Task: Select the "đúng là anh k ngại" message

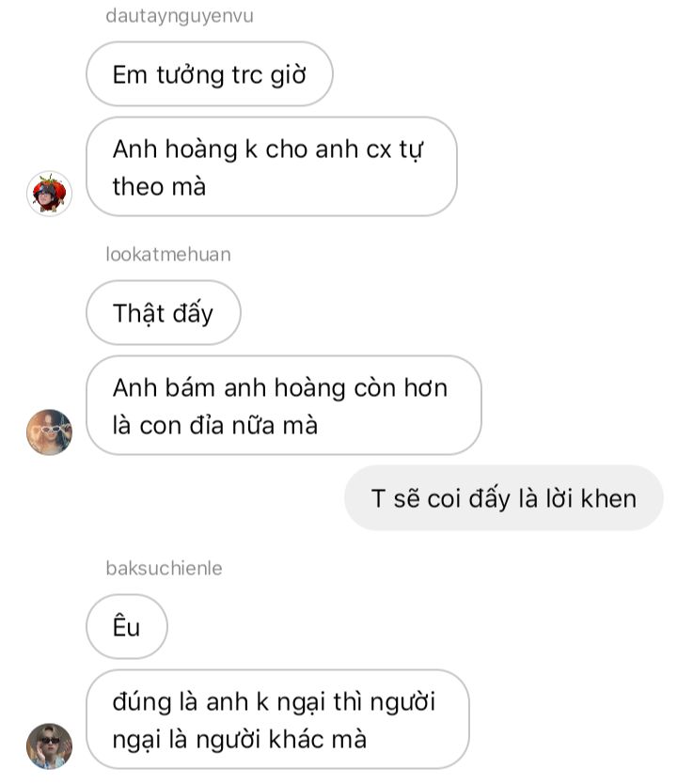Action: click(x=277, y=719)
